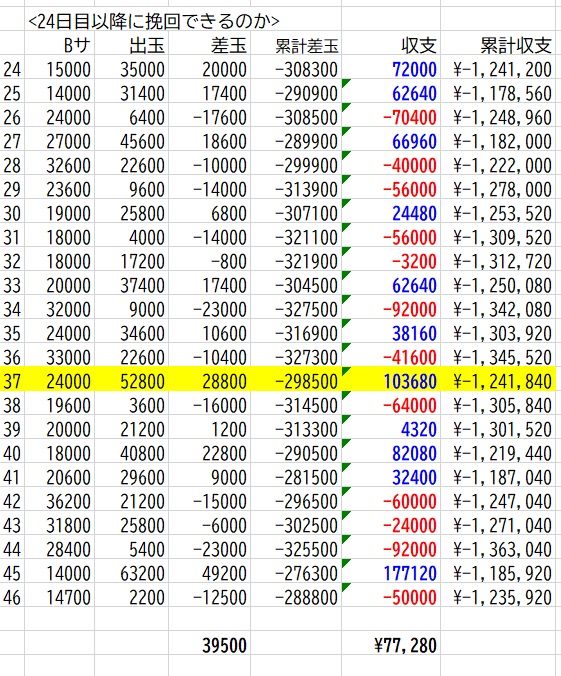This screenshot has width=561, height=676.
Task: Click the red cell showing -70400
Action: click(x=391, y=117)
